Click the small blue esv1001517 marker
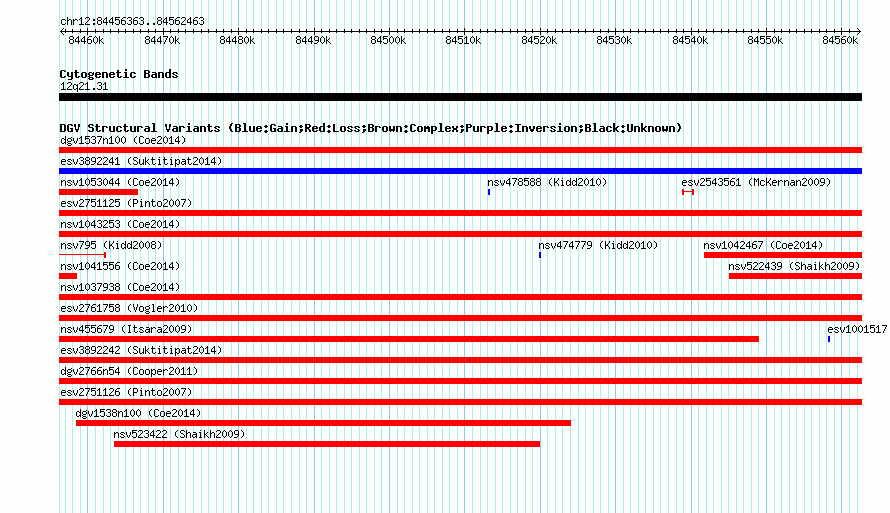 point(829,339)
